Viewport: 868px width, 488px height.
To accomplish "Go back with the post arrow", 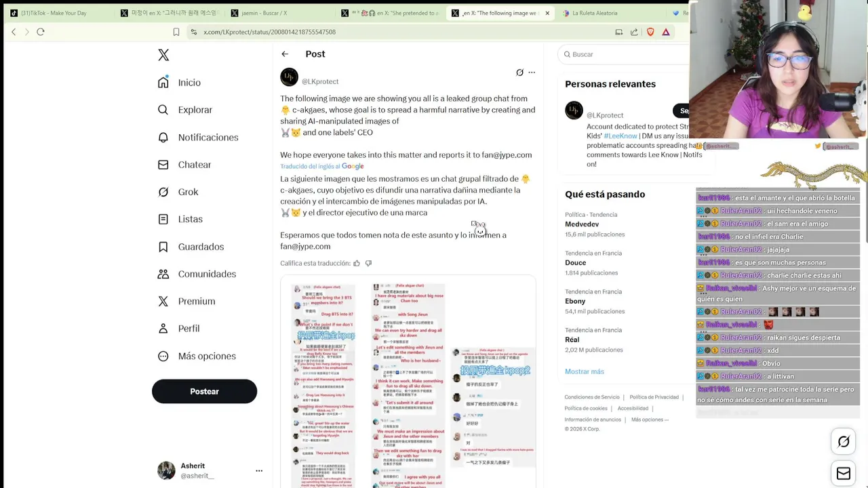I will click(x=285, y=54).
